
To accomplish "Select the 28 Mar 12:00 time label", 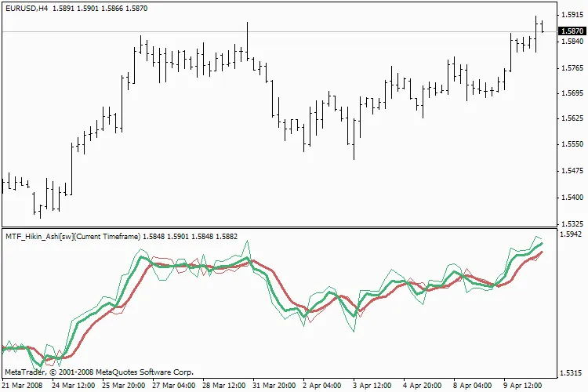I will (225, 386).
